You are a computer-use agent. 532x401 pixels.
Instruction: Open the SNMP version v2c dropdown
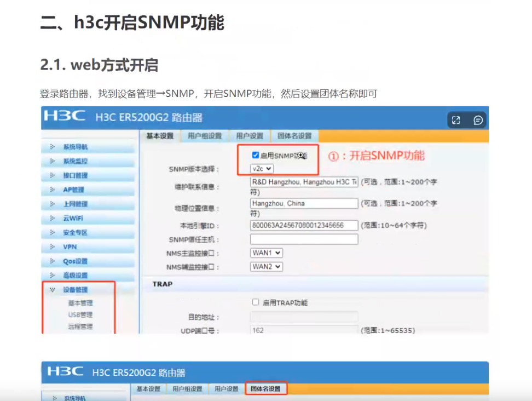[x=262, y=168]
